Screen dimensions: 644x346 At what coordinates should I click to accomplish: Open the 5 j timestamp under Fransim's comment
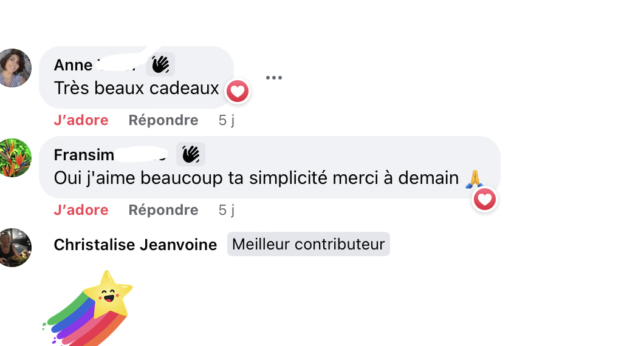[x=227, y=210]
